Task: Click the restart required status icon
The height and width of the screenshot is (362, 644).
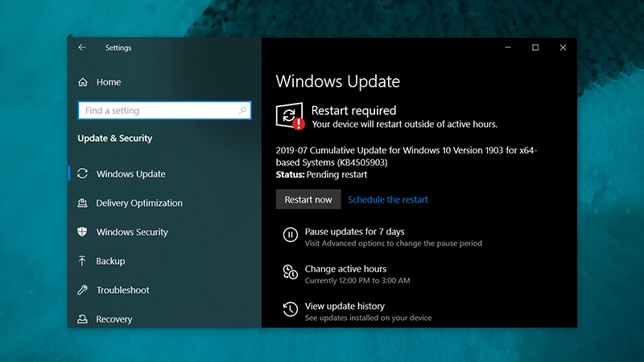Action: [291, 116]
